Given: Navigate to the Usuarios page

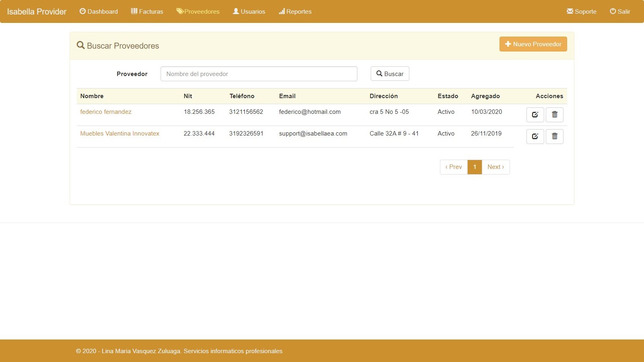Looking at the screenshot, I should coord(249,11).
